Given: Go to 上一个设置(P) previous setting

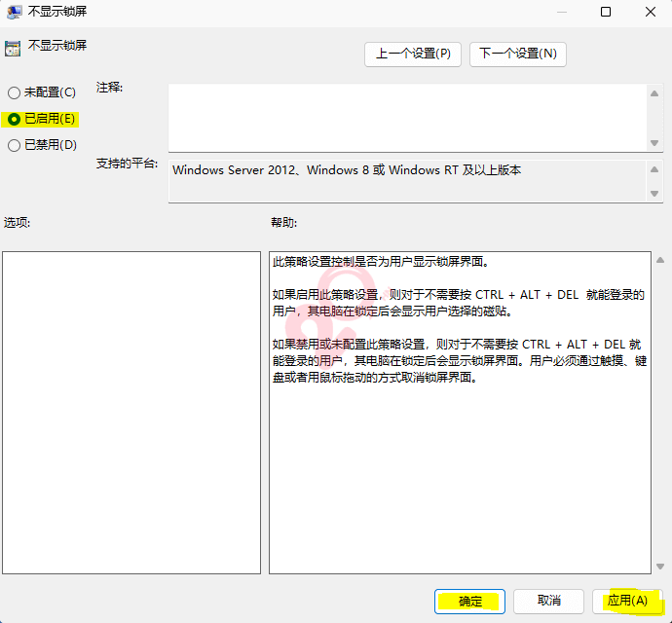Looking at the screenshot, I should coord(413,54).
